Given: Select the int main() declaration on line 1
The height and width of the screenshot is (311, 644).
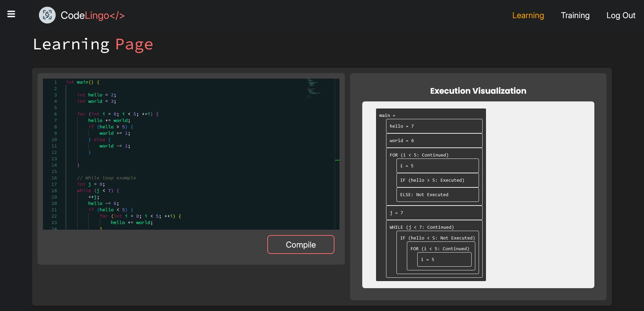Looking at the screenshot, I should (83, 82).
